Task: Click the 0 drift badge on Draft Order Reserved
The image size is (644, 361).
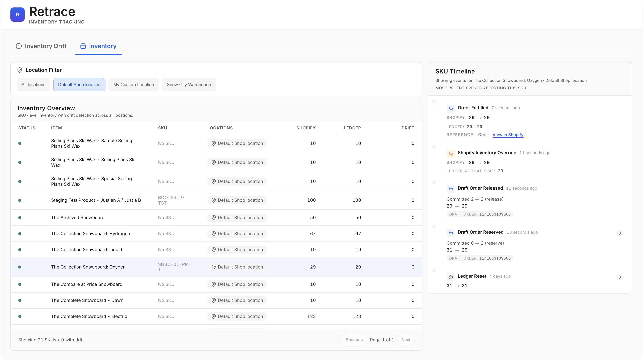Action: click(620, 233)
